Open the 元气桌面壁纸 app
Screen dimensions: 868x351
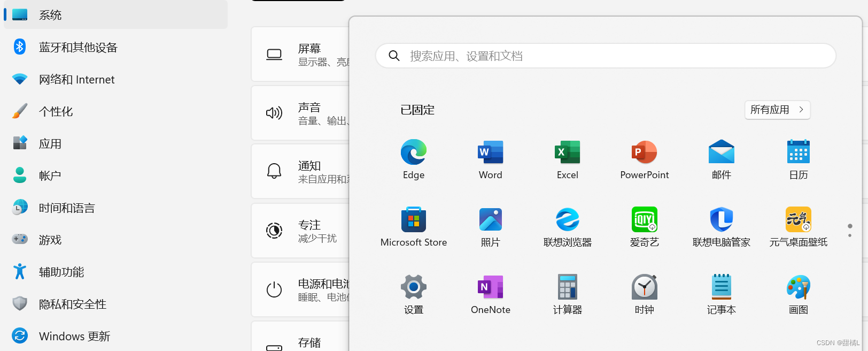[x=799, y=226]
